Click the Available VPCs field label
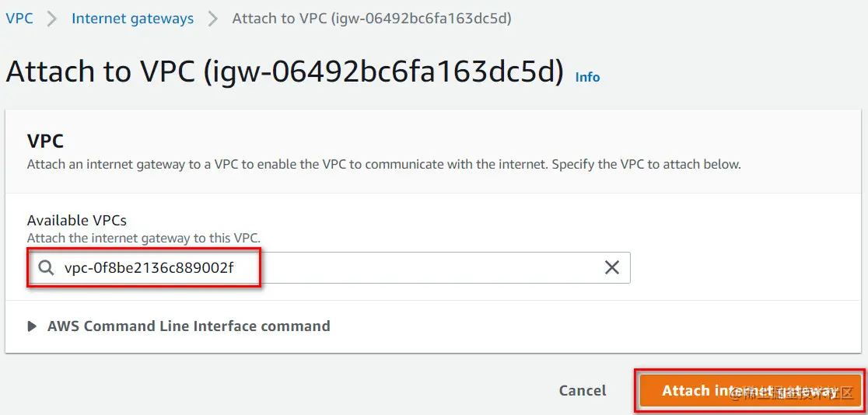868x415 pixels. coord(77,220)
